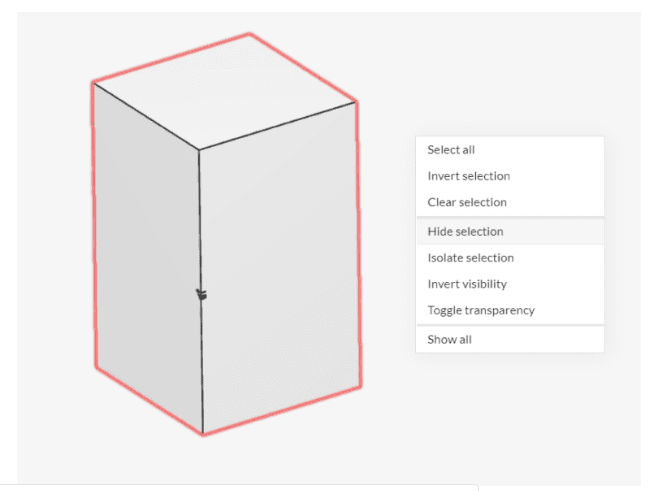Pick Clear selection in context menu
Screen dimensions: 658x491
click(x=466, y=202)
